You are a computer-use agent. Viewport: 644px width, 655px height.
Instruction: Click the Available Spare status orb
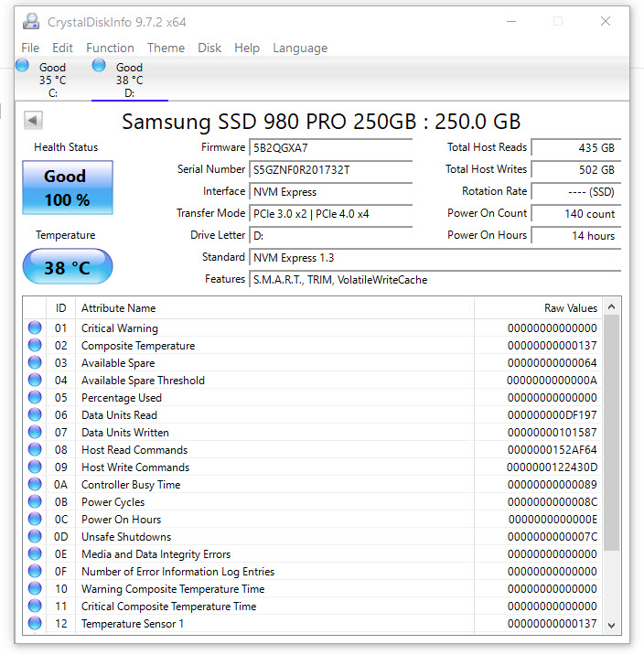point(35,362)
